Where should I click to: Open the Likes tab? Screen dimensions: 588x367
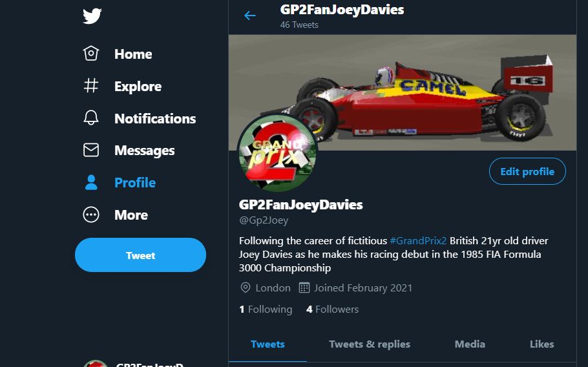click(541, 344)
